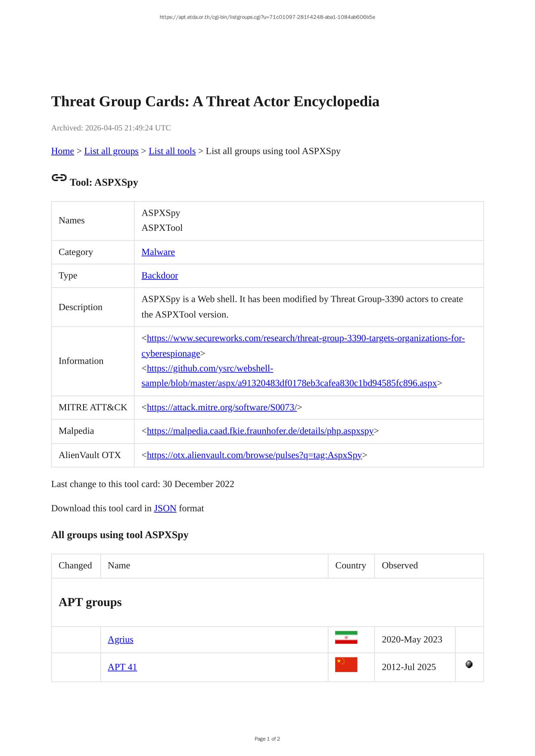The height and width of the screenshot is (756, 535).
Task: Open the Malpedia php.aspxspy link
Action: click(x=260, y=431)
